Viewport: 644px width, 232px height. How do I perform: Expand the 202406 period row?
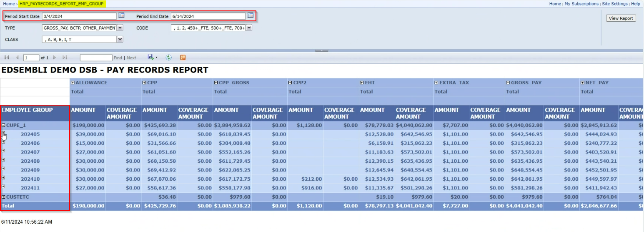point(3,142)
